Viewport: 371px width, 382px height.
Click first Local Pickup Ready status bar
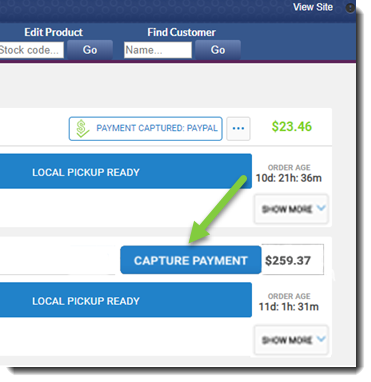[x=126, y=171]
